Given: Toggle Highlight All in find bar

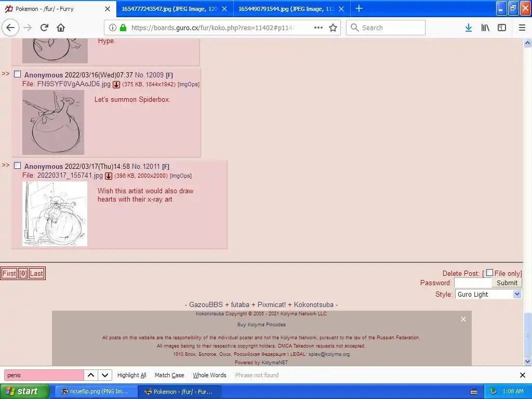Looking at the screenshot, I should 131,375.
